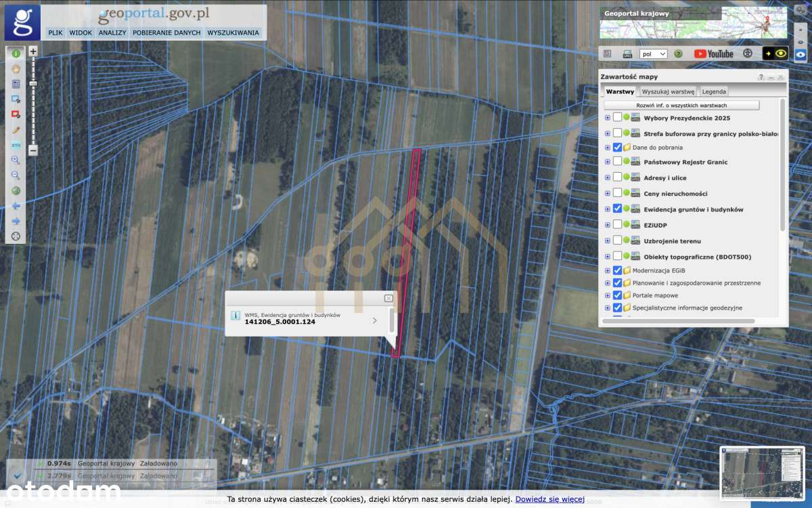
Task: Select the green info identify tool
Action: tap(16, 53)
